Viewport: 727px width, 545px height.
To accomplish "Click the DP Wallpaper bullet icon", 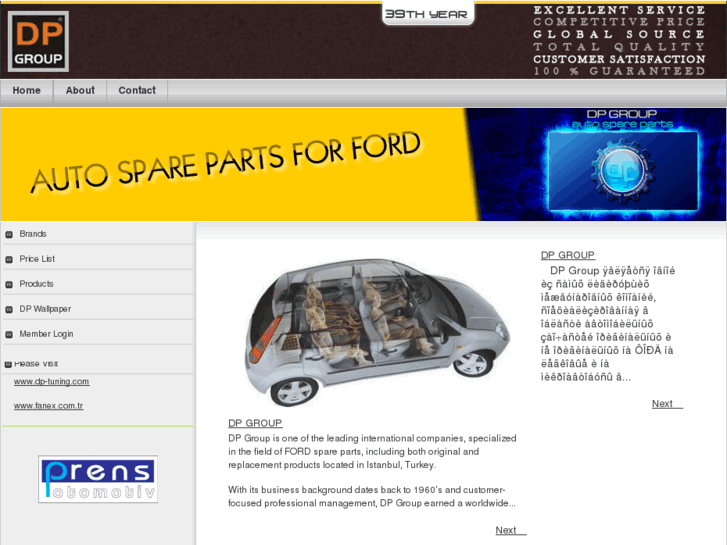I will tap(9, 310).
